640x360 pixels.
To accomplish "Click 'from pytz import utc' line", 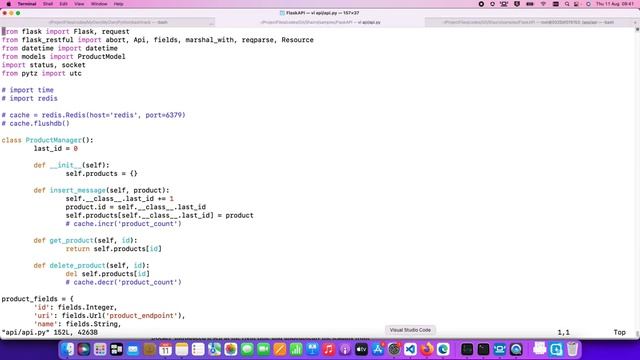I will click(x=42, y=73).
